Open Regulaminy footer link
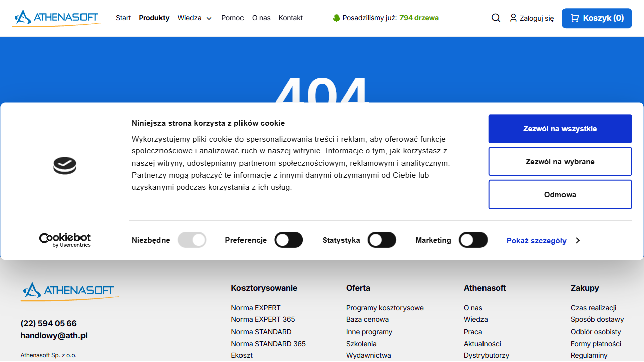This screenshot has height=362, width=644. [x=589, y=355]
